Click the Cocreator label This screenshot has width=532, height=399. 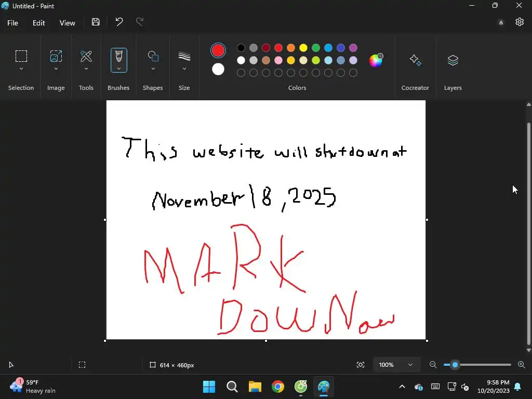[415, 87]
